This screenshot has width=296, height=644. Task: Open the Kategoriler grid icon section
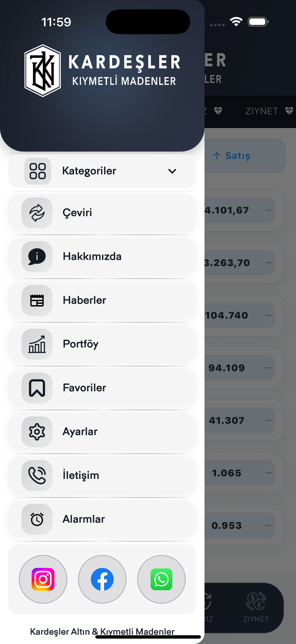point(37,171)
